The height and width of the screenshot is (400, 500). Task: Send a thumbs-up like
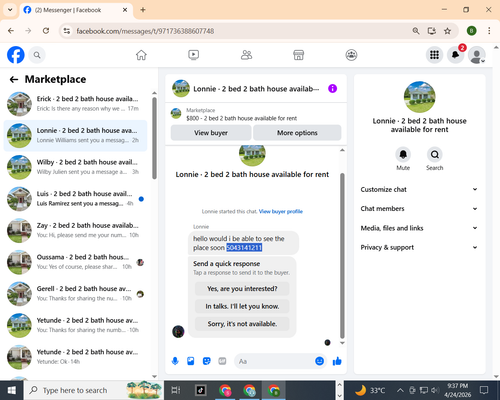coord(337,361)
